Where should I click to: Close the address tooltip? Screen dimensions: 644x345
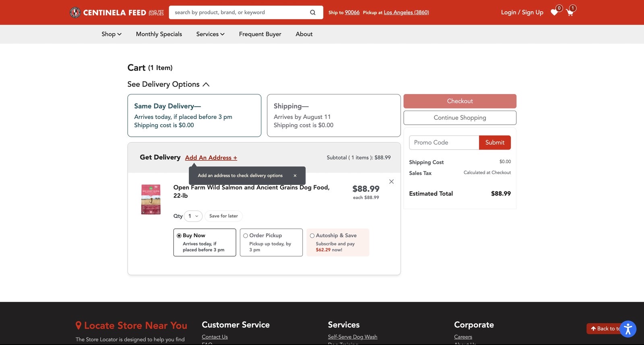(295, 176)
